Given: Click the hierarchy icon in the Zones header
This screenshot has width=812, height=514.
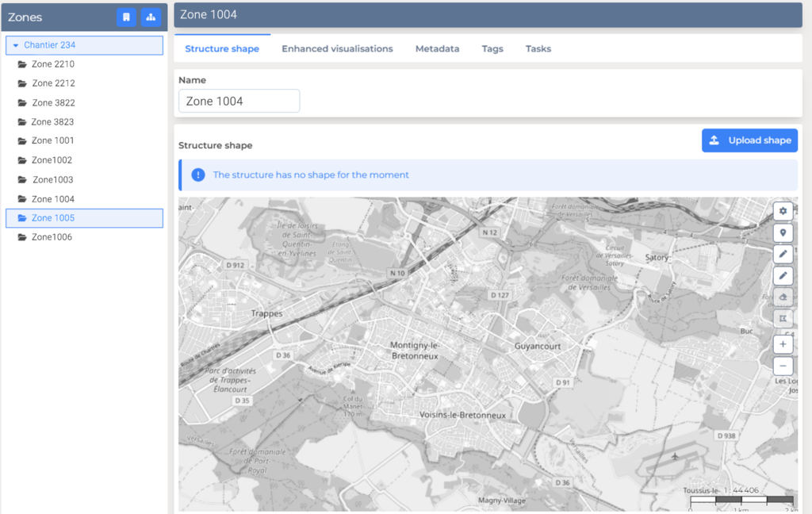Looking at the screenshot, I should click(151, 17).
